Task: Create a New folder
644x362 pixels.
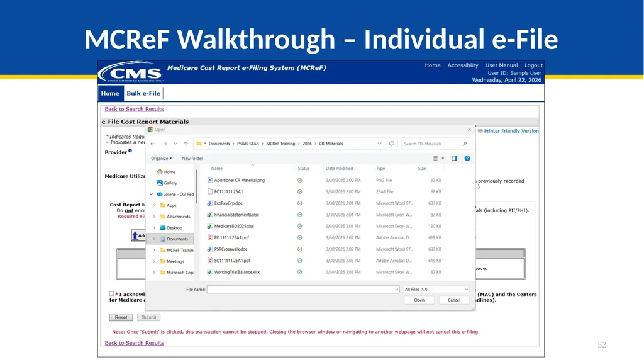Action: pyautogui.click(x=192, y=159)
